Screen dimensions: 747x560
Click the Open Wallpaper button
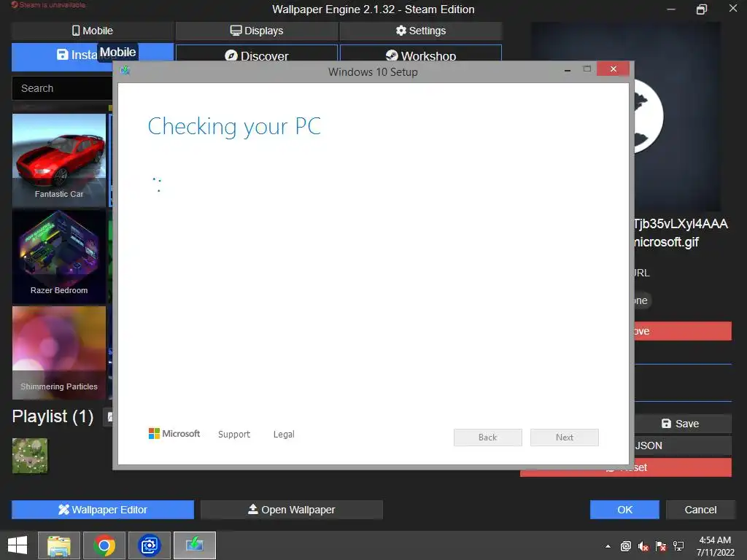(x=292, y=510)
